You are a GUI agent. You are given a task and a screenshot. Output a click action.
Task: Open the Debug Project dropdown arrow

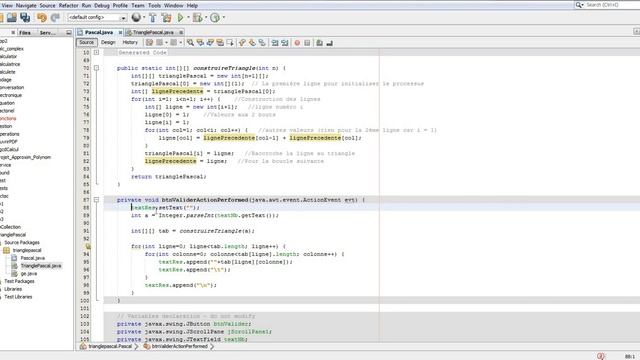(x=206, y=18)
